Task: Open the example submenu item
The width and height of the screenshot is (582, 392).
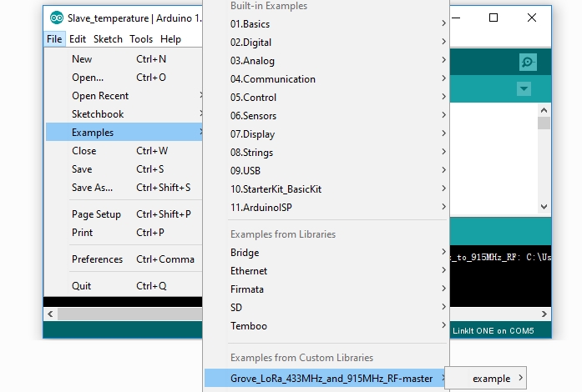Action: coord(492,379)
